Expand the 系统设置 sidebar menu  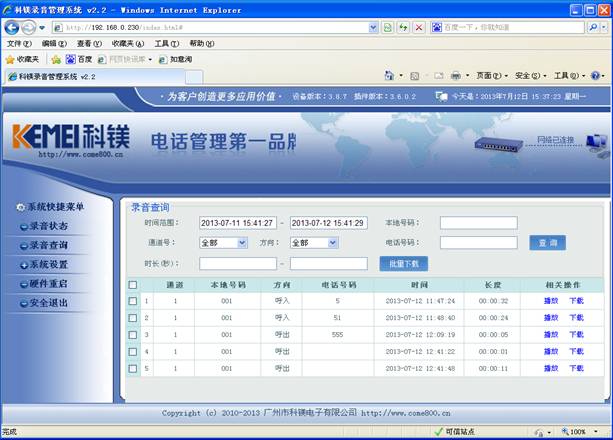[48, 264]
